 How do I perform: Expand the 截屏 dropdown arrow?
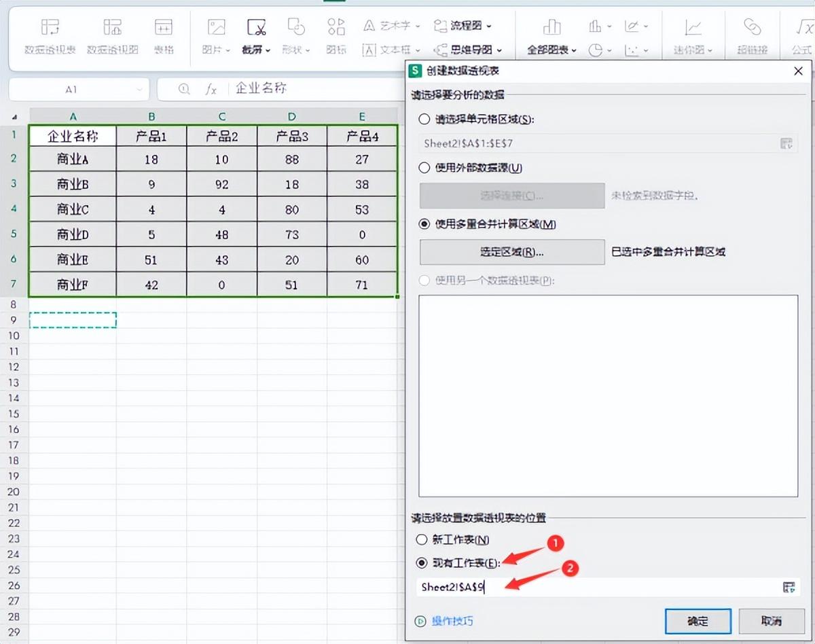coord(268,50)
